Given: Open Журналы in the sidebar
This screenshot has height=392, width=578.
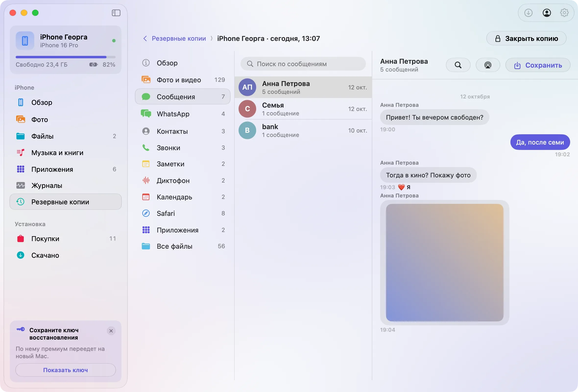Looking at the screenshot, I should point(65,185).
